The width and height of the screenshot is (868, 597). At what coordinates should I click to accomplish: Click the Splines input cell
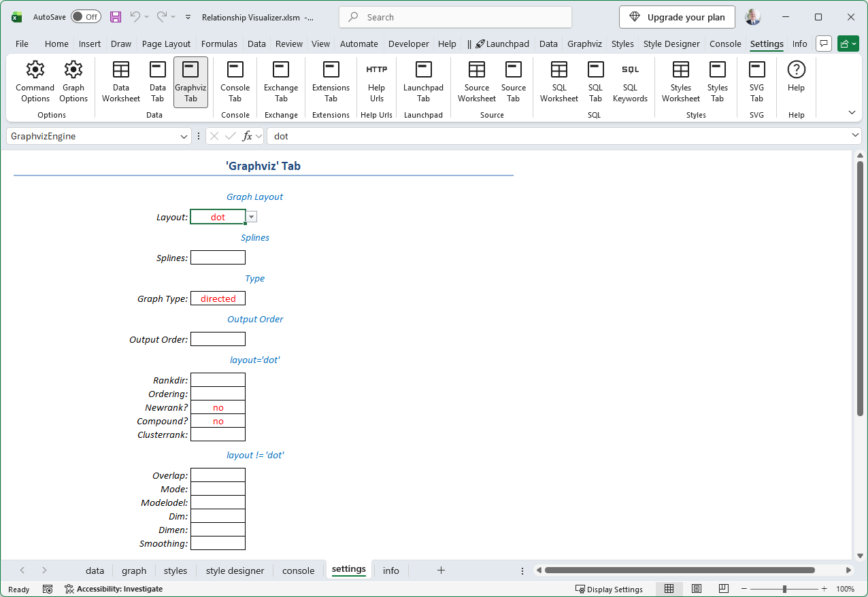point(218,258)
